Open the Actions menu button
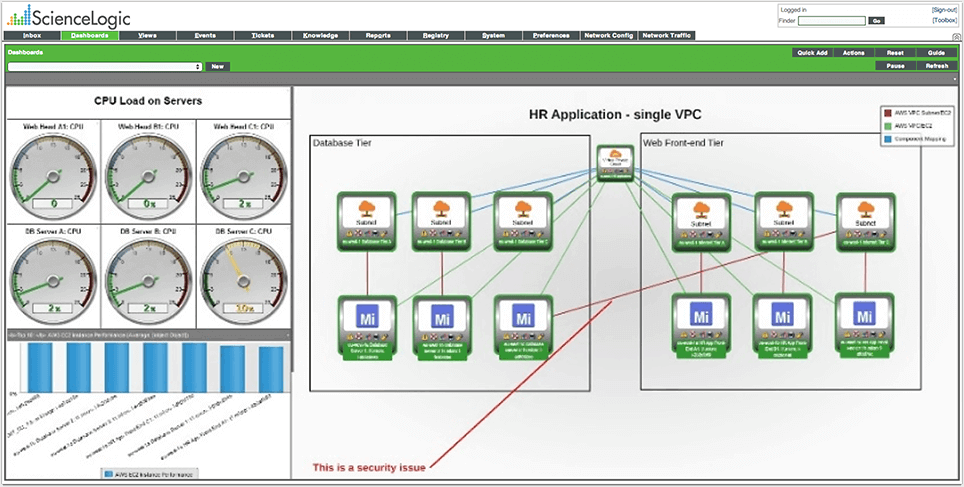 coord(853,53)
